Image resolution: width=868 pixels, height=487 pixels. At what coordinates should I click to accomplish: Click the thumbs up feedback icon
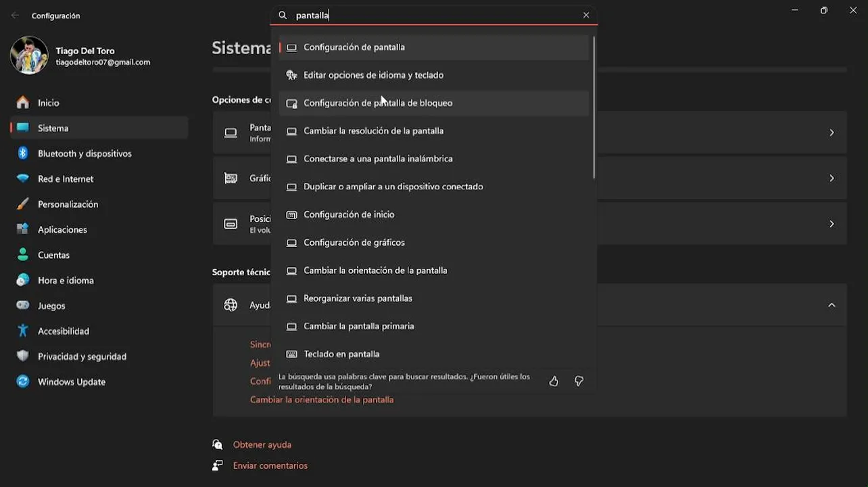point(554,381)
